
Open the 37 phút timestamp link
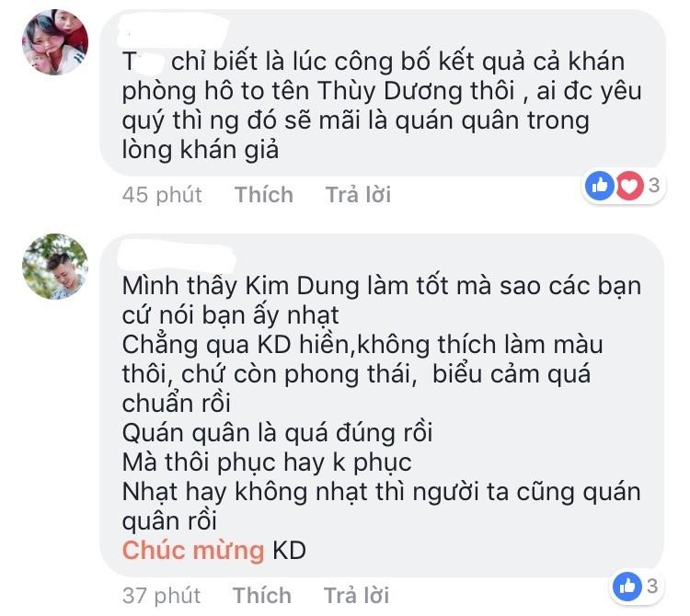[x=161, y=596]
